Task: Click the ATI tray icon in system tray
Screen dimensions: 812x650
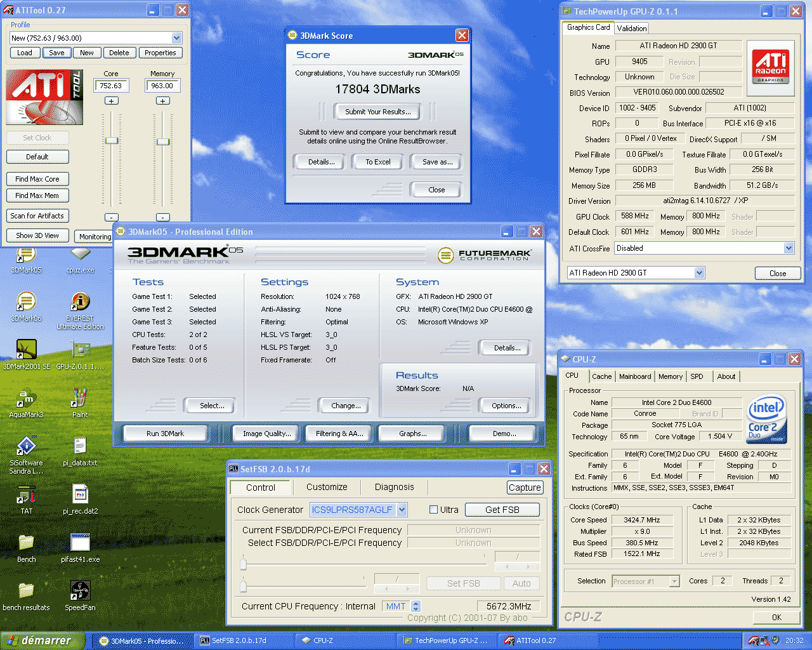Action: point(753,640)
